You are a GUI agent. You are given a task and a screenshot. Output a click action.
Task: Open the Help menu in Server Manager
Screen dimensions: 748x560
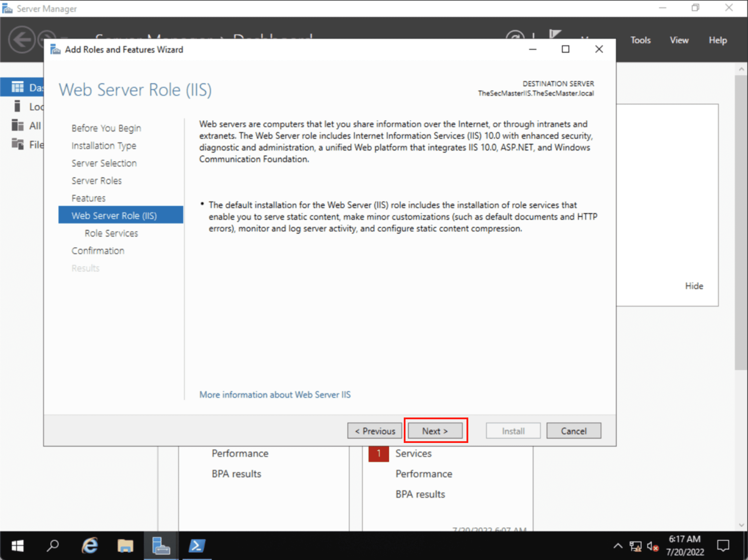718,40
